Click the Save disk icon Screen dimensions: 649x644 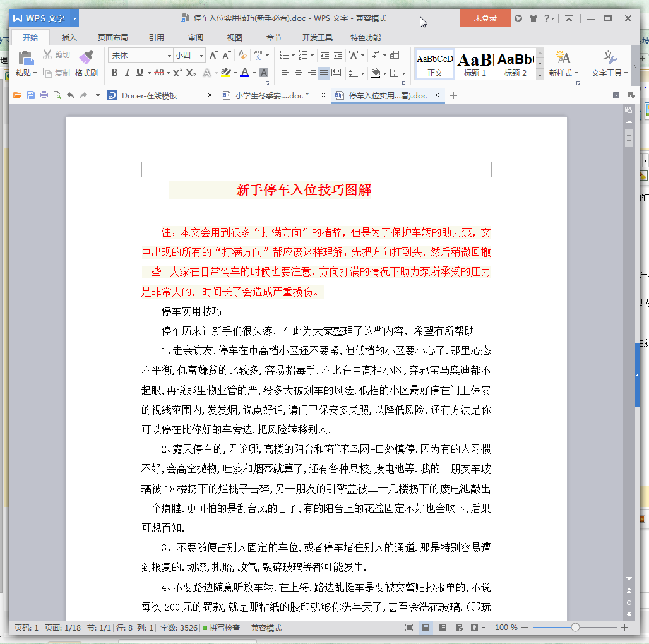(31, 95)
